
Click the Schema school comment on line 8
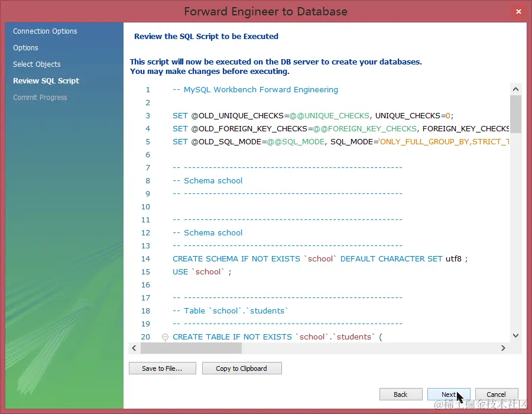coord(207,181)
